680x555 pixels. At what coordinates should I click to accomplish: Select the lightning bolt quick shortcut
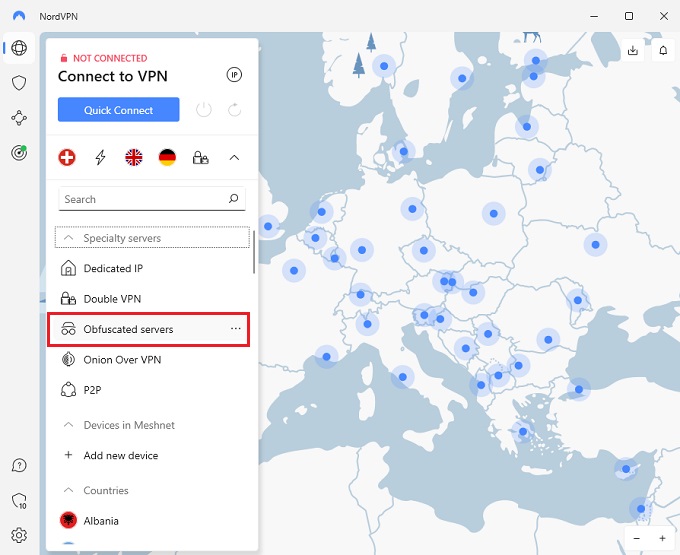tap(100, 157)
